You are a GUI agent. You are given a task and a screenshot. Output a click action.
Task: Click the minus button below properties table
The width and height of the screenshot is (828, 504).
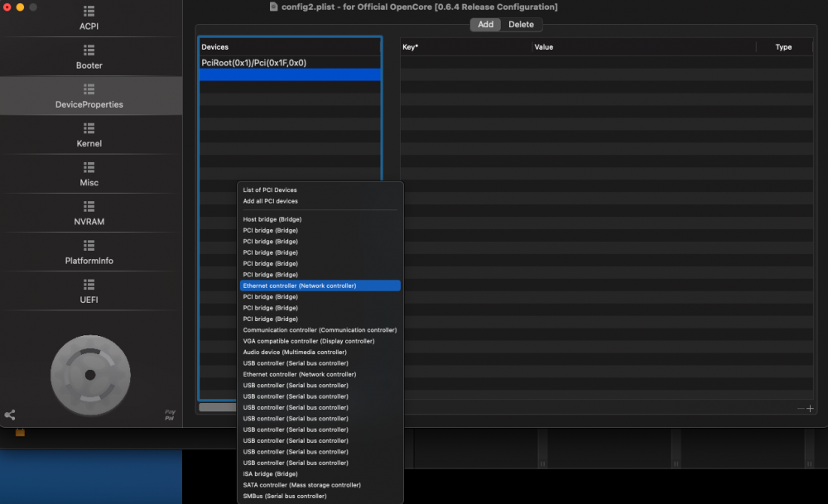(x=801, y=409)
